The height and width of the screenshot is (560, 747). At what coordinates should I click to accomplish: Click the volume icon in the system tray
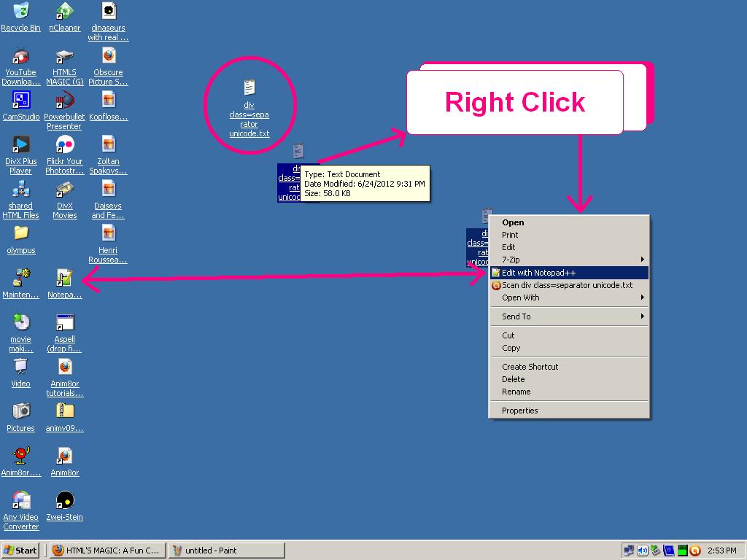[642, 550]
